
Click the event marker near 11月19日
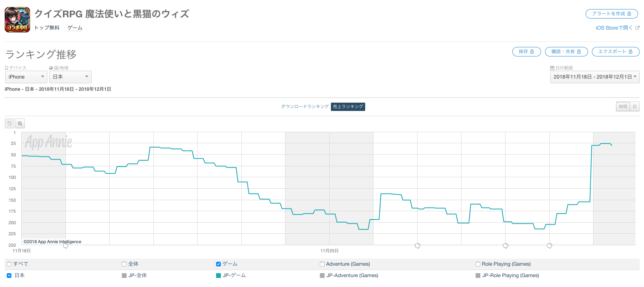(x=65, y=246)
